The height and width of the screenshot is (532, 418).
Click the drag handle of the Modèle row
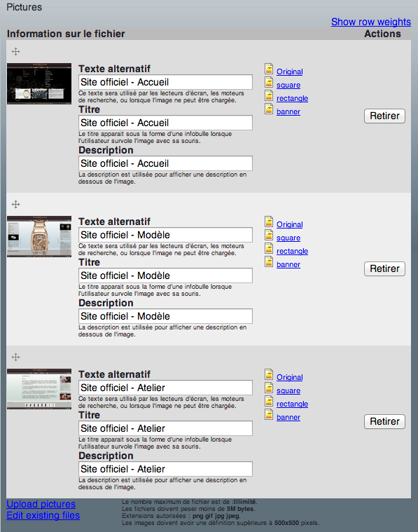(x=15, y=204)
